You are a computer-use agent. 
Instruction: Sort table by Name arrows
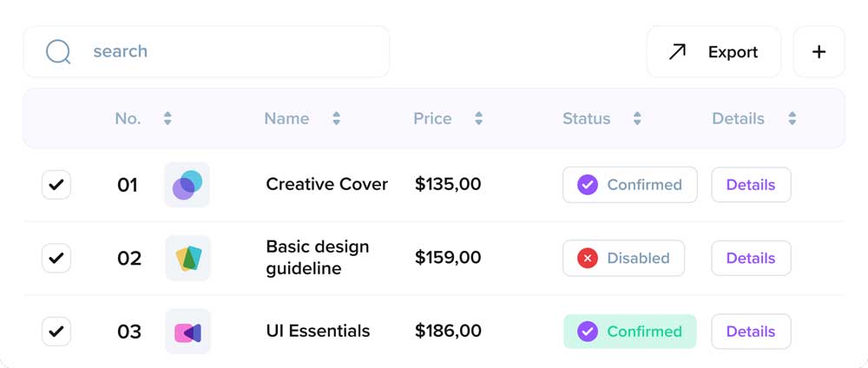tap(336, 119)
